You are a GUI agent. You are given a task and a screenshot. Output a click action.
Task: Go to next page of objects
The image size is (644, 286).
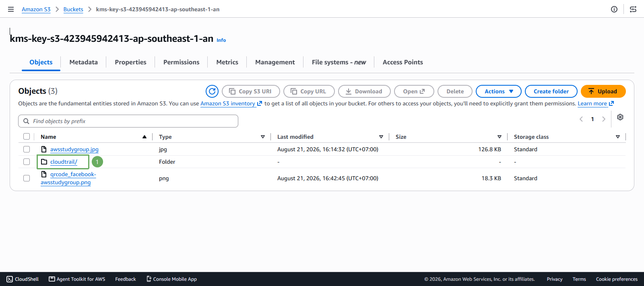pos(604,119)
